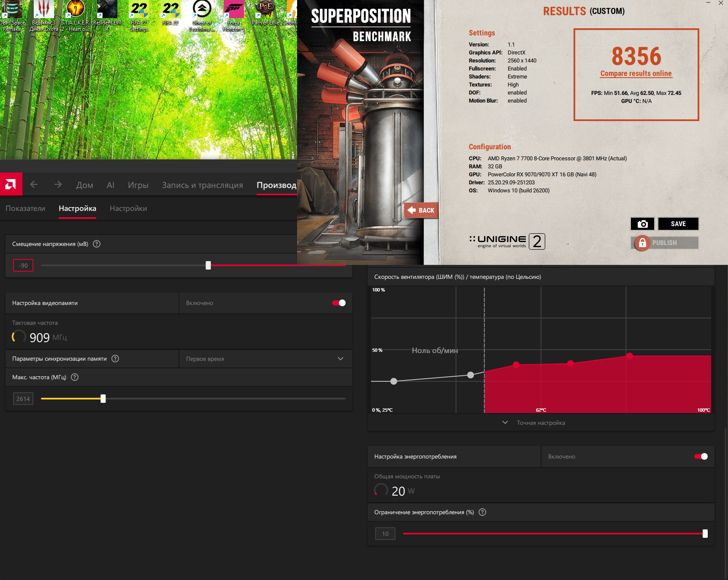
Task: Select the underlined Настройка sub-tab
Action: [78, 208]
